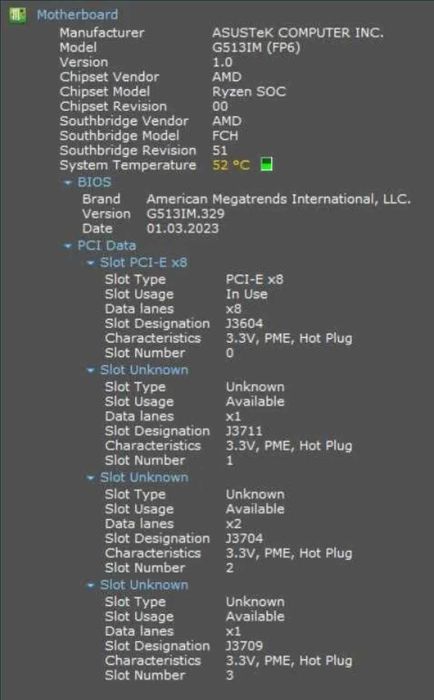Select Slot Usage value 'In Use'

point(246,294)
